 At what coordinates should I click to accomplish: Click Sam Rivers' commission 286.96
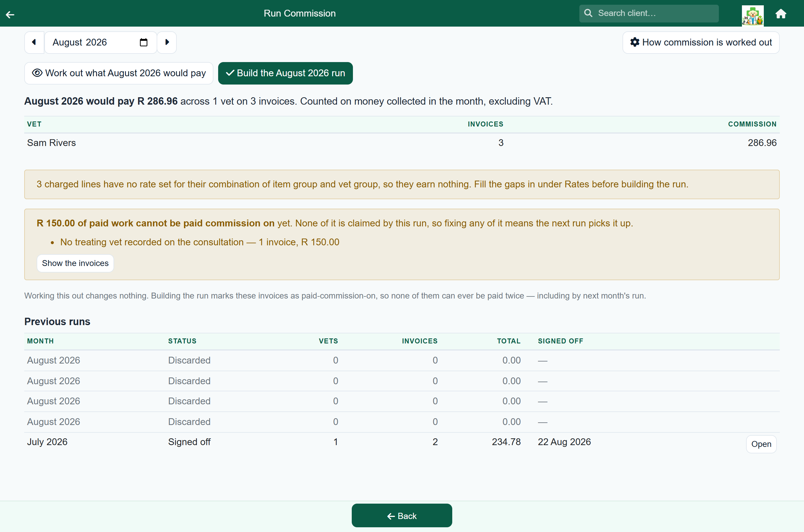[x=762, y=143]
